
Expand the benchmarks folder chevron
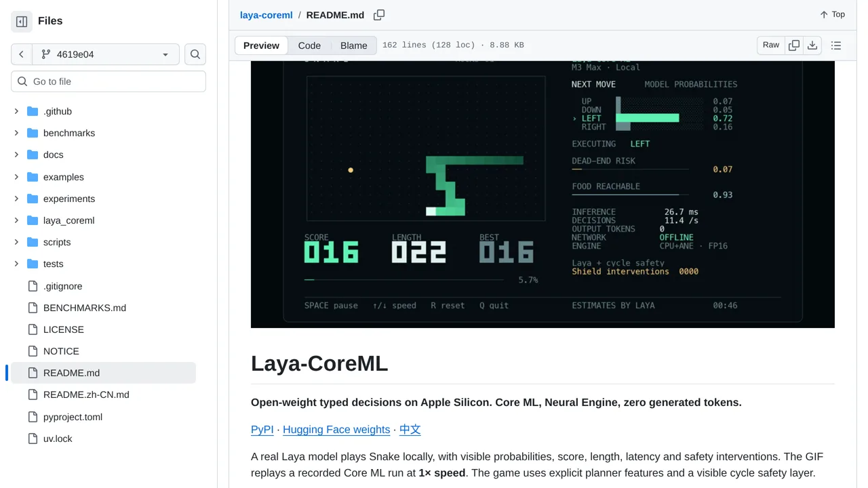pyautogui.click(x=16, y=133)
